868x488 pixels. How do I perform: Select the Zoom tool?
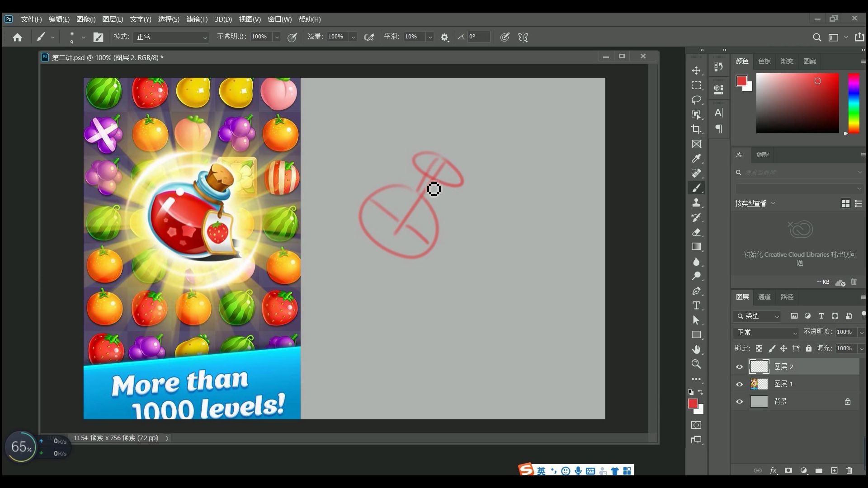696,364
